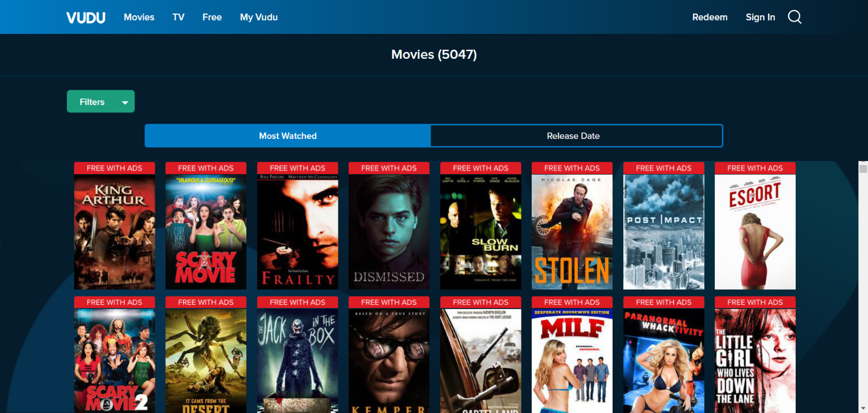Click the Movies (5047) heading
This screenshot has height=413, width=868.
point(434,54)
